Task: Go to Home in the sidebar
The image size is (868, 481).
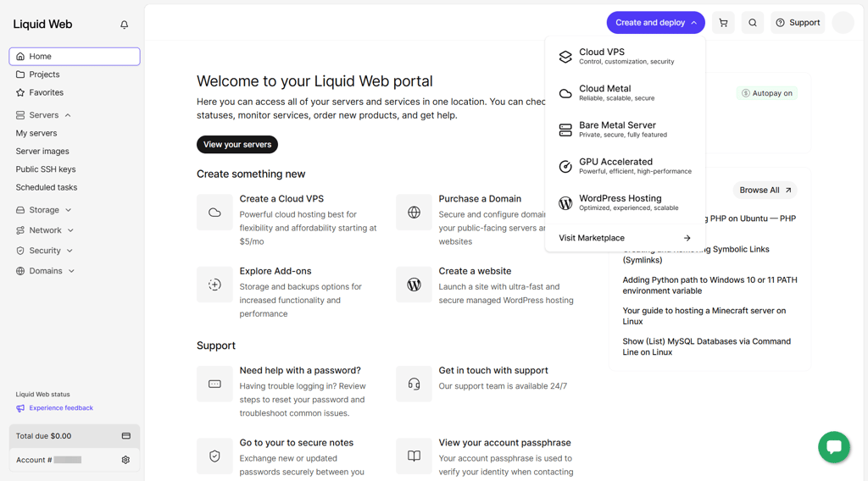Action: pyautogui.click(x=75, y=57)
